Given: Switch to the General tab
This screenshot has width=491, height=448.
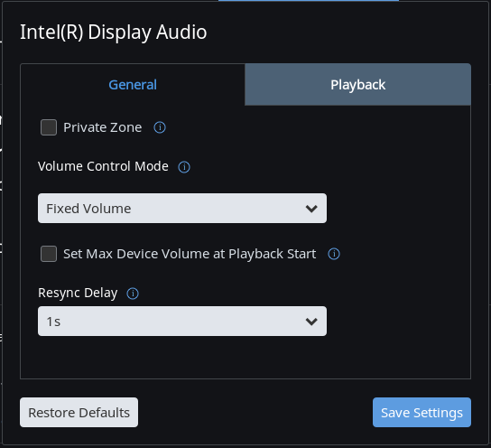Looking at the screenshot, I should click(x=133, y=85).
